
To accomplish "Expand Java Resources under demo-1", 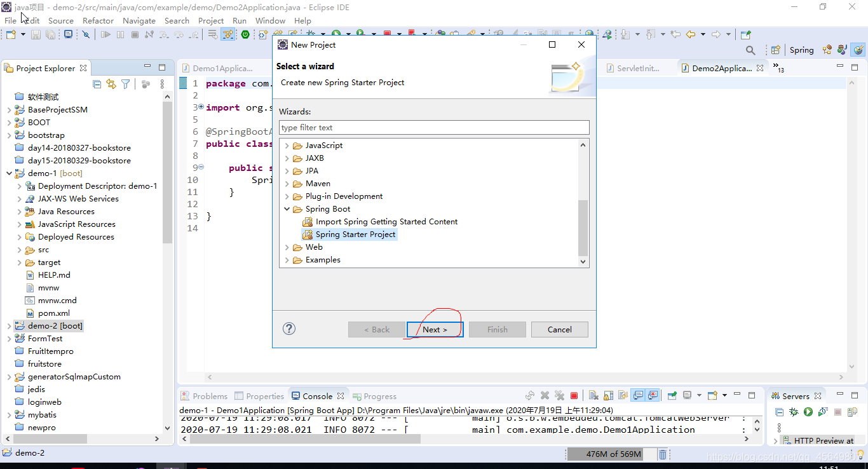I will 19,212.
